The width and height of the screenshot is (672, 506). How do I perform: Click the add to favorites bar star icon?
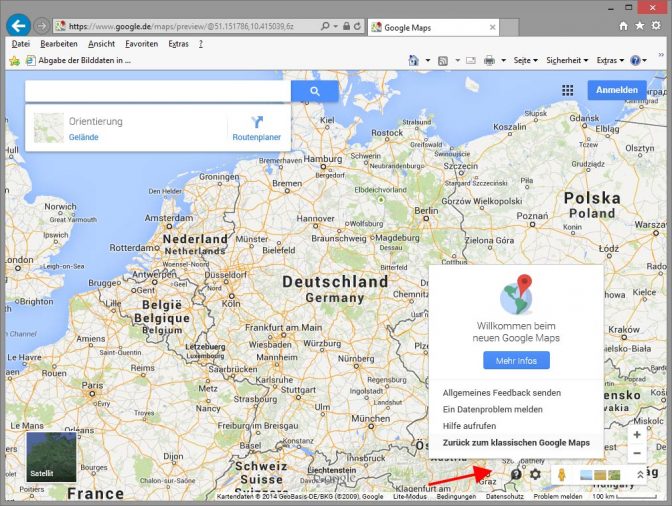click(x=14, y=61)
